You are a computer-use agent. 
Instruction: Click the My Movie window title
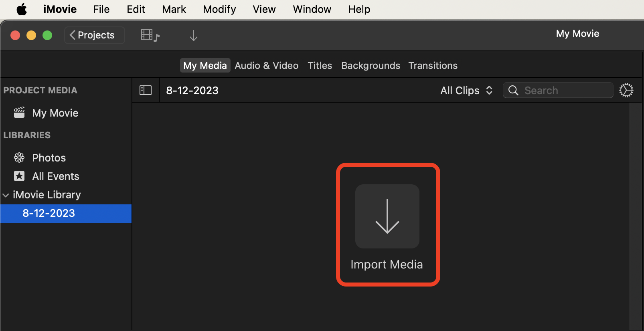click(577, 34)
